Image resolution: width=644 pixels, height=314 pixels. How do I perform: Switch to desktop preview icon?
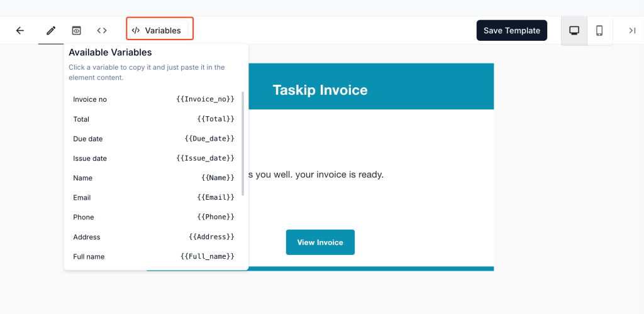pyautogui.click(x=574, y=30)
